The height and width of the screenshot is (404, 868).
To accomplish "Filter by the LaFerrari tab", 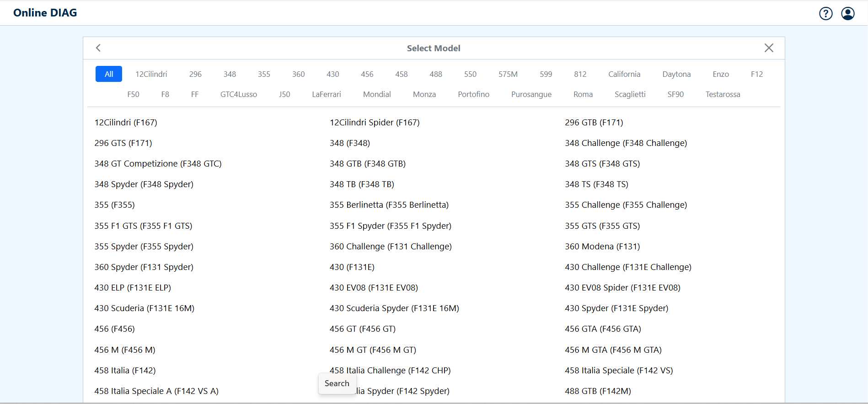I will [326, 94].
